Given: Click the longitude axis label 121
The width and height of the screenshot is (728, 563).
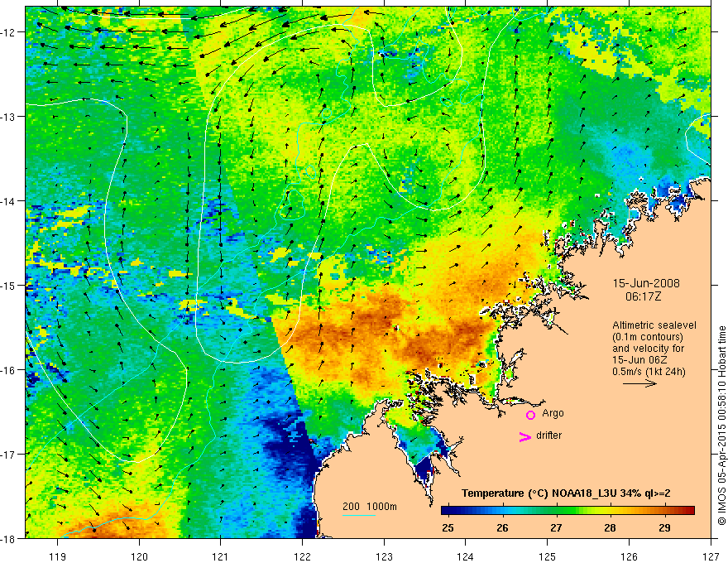Looking at the screenshot, I should [x=221, y=556].
